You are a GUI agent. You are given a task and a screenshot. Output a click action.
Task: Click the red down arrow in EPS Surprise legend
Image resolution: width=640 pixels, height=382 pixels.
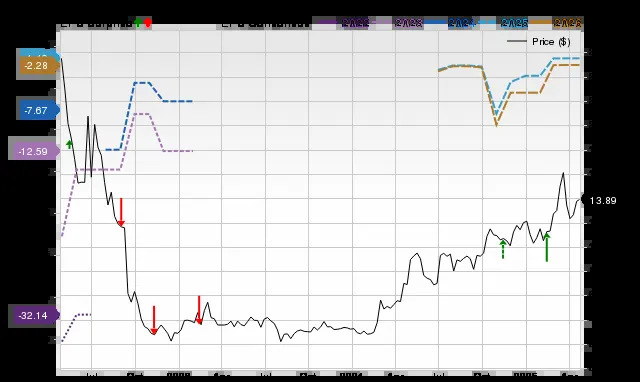tap(148, 22)
